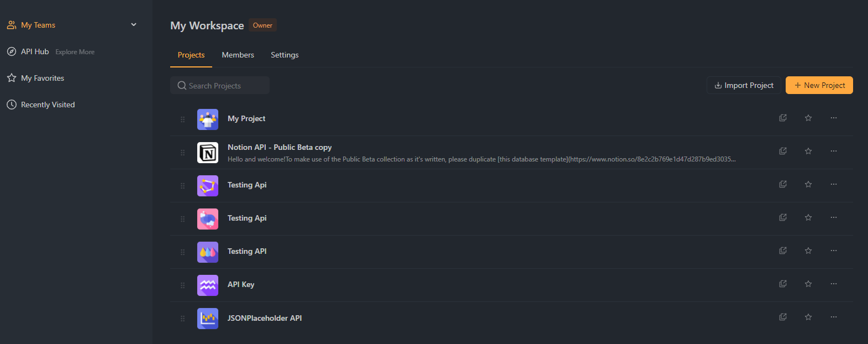
Task: Favorite the Notion API project with star
Action: pyautogui.click(x=808, y=151)
